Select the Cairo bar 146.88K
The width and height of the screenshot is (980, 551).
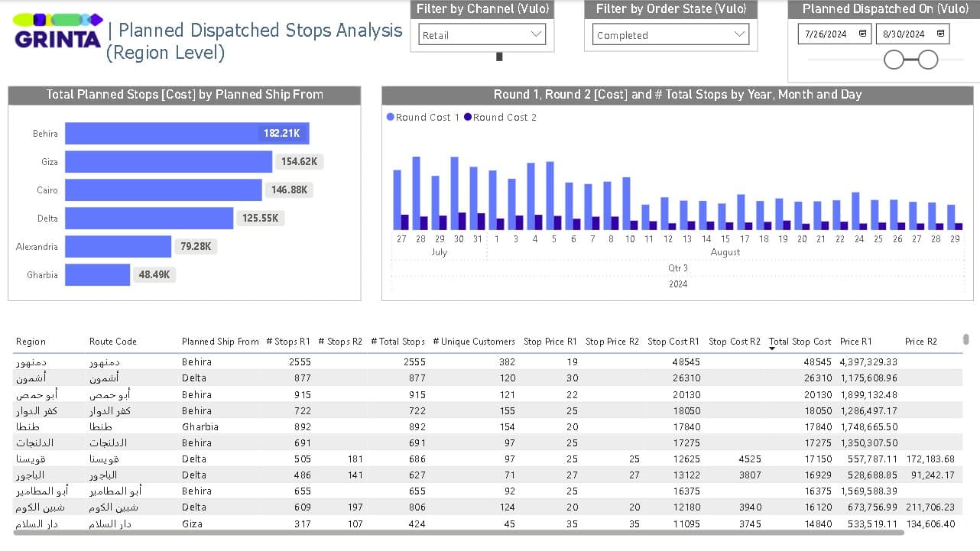click(x=164, y=190)
